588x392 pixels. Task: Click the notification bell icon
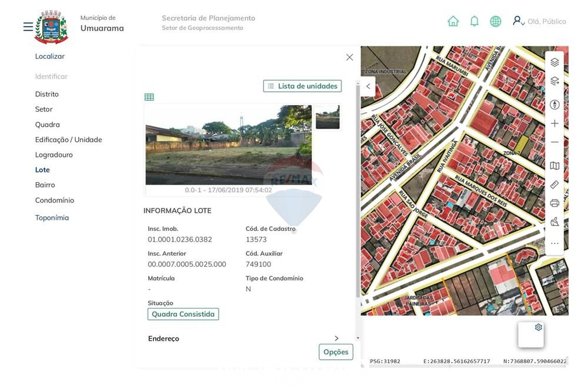coord(475,21)
